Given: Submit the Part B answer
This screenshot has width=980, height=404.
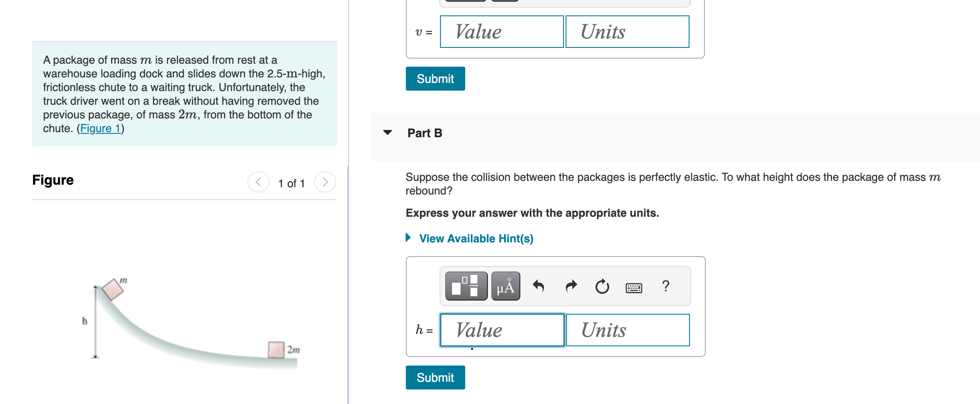Looking at the screenshot, I should coord(435,377).
